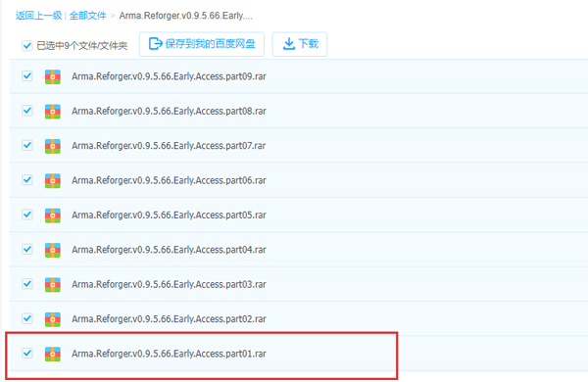The height and width of the screenshot is (382, 588).
Task: Open file Arma.Reforger.v0.9.5.66.Early.Access.part06.rar
Action: [170, 180]
